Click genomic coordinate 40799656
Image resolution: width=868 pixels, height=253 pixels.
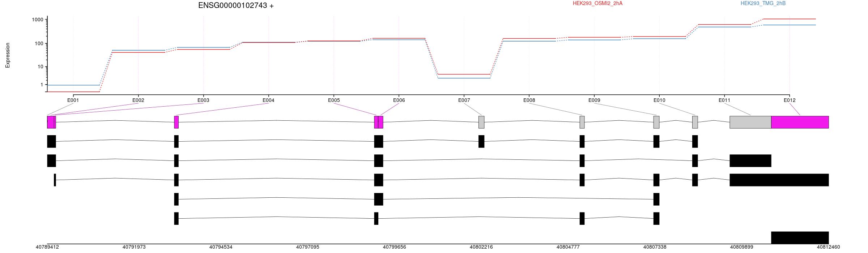395,247
